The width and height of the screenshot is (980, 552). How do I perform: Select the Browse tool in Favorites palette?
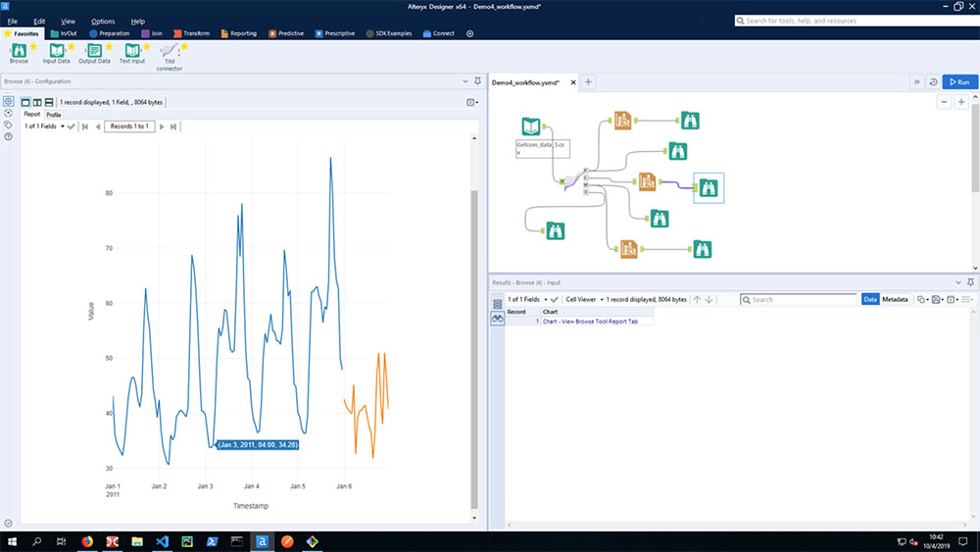[19, 53]
